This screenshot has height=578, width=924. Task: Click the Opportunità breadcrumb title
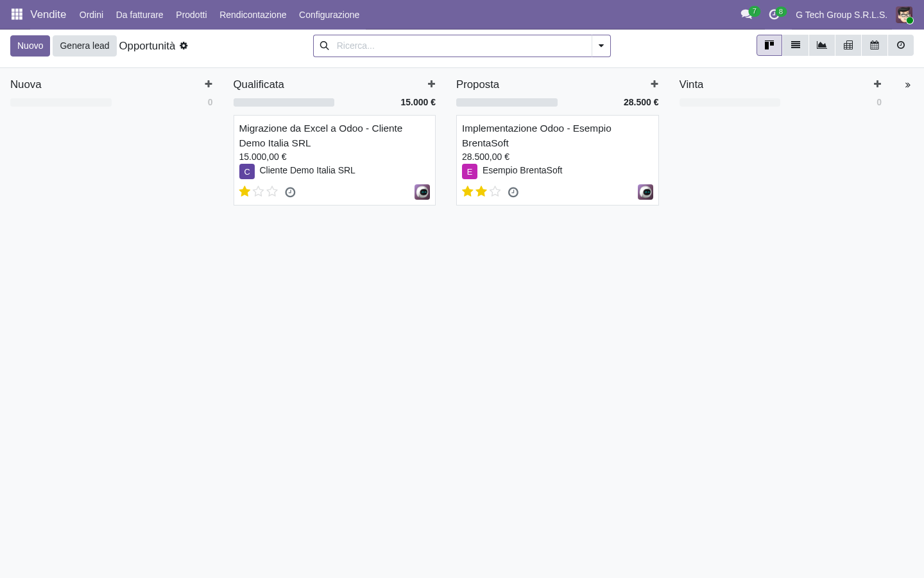147,46
